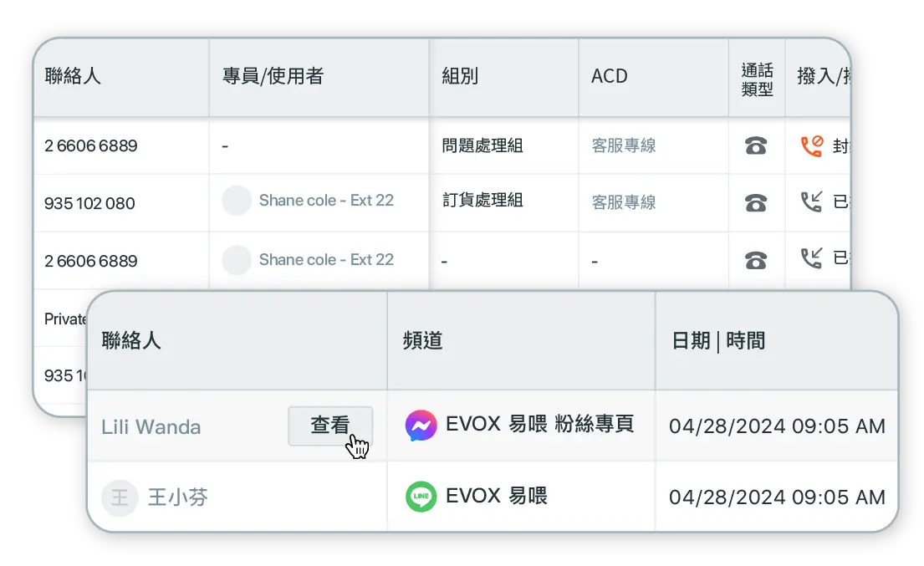
Task: Click the Facebook Messenger channel icon
Action: 421,426
